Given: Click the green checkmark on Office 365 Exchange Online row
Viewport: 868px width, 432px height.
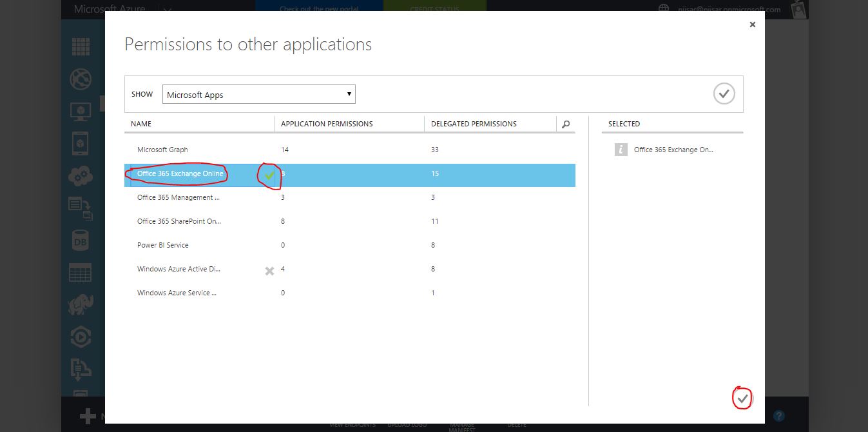Looking at the screenshot, I should point(269,175).
